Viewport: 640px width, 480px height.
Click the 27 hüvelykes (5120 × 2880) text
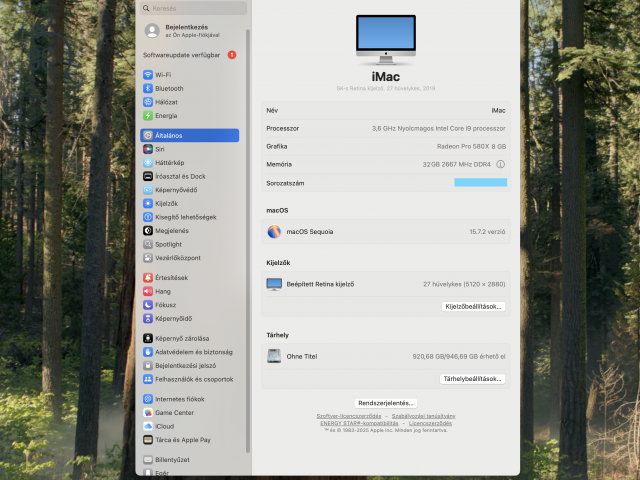coord(464,284)
